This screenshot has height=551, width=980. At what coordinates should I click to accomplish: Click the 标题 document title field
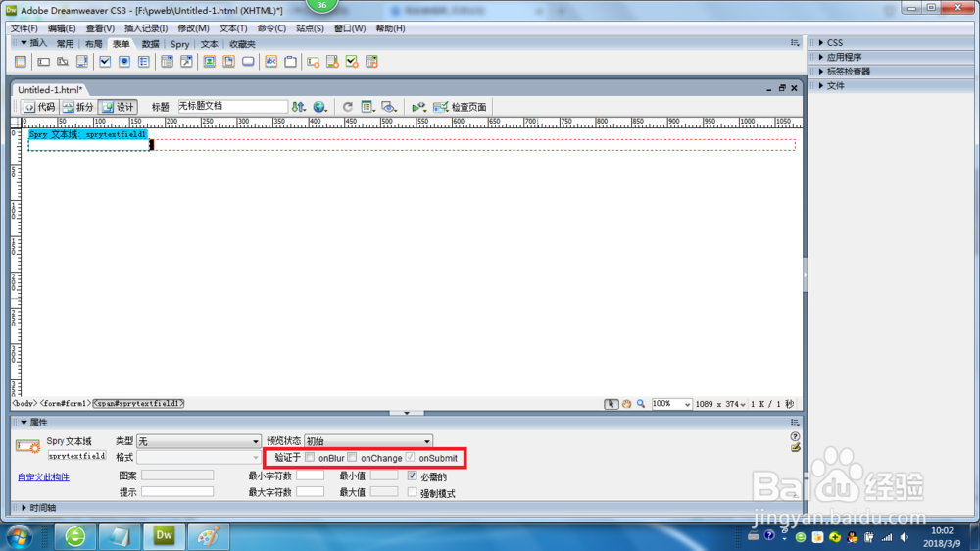tap(232, 106)
